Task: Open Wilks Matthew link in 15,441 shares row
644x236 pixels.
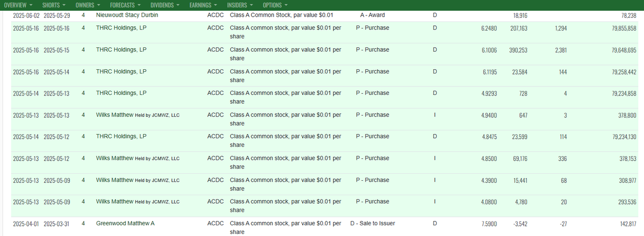Action: (x=114, y=180)
